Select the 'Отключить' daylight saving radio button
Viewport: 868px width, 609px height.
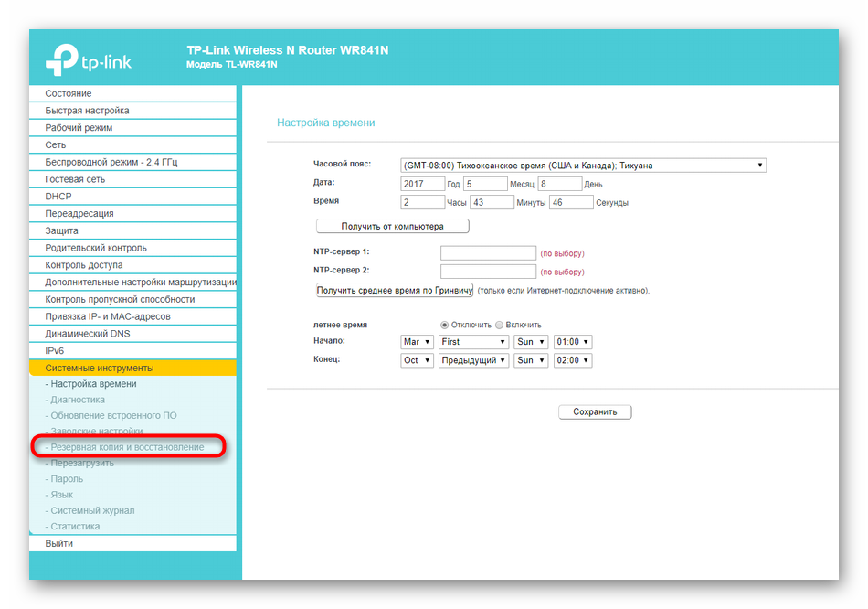pos(445,325)
